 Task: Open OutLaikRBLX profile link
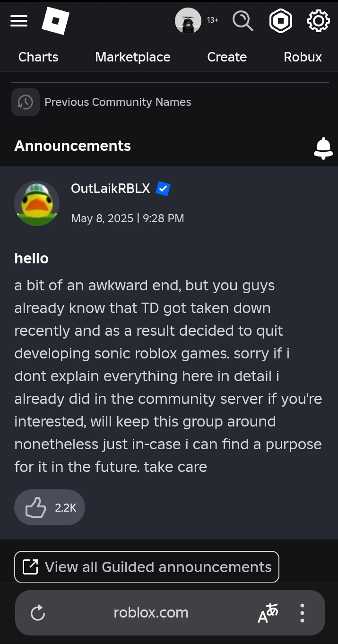110,189
